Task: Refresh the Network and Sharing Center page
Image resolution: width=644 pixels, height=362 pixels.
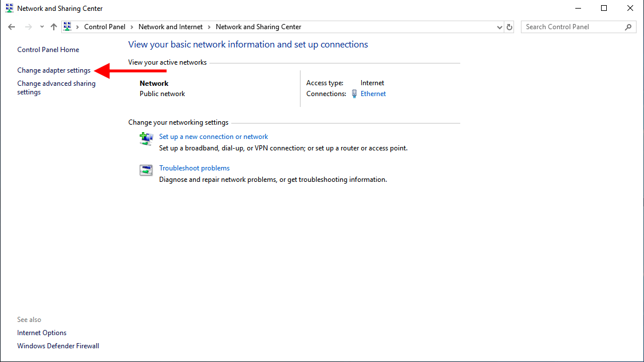Action: [509, 27]
